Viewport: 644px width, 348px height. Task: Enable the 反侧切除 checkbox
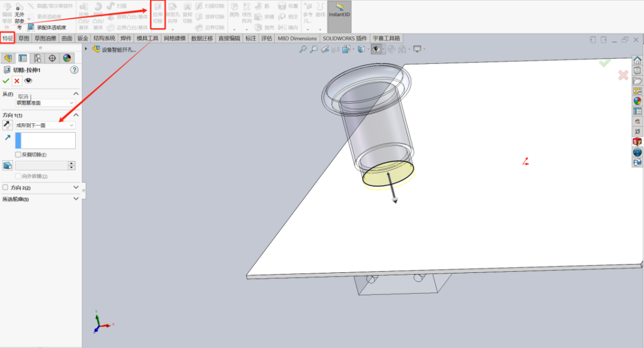(x=17, y=154)
